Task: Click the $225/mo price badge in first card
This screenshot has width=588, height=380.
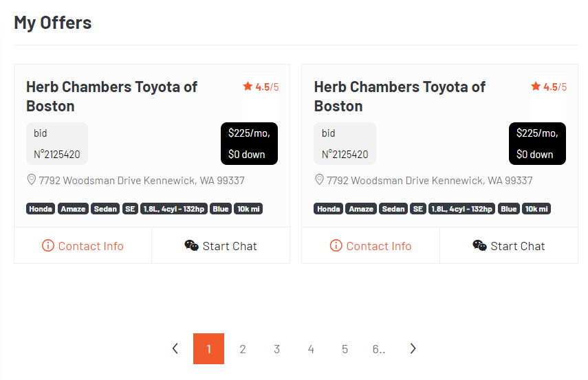Action: (250, 144)
